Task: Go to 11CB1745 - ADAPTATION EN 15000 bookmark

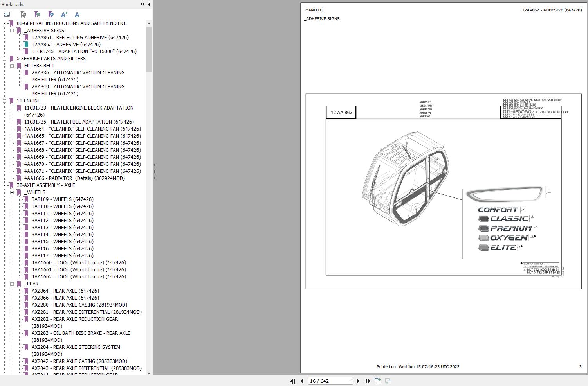Action: [85, 51]
